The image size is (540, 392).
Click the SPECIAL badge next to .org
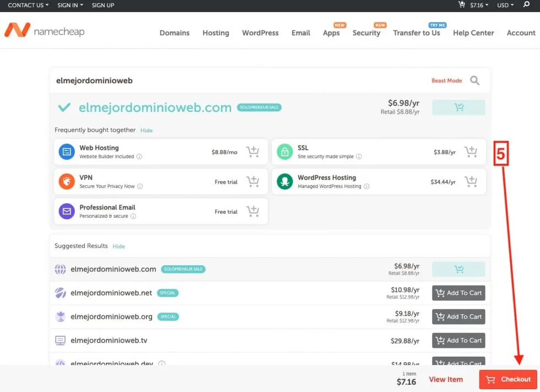coord(168,316)
